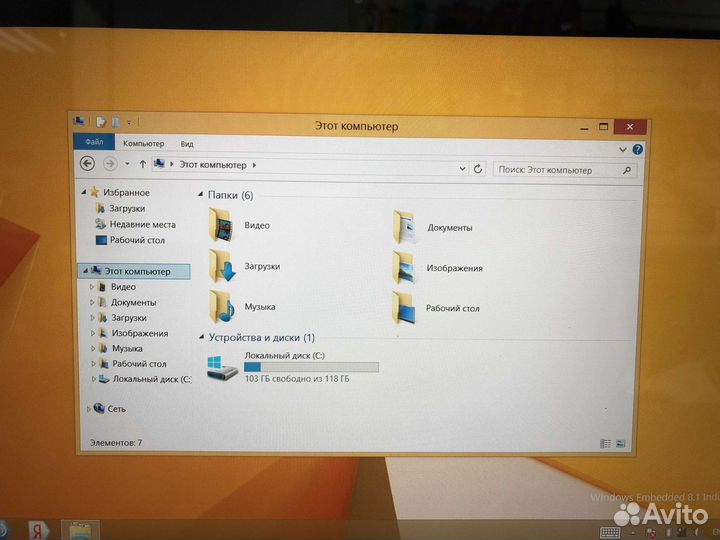The width and height of the screenshot is (720, 540).
Task: Collapse the Устройства и диски (1) group
Action: (x=201, y=337)
